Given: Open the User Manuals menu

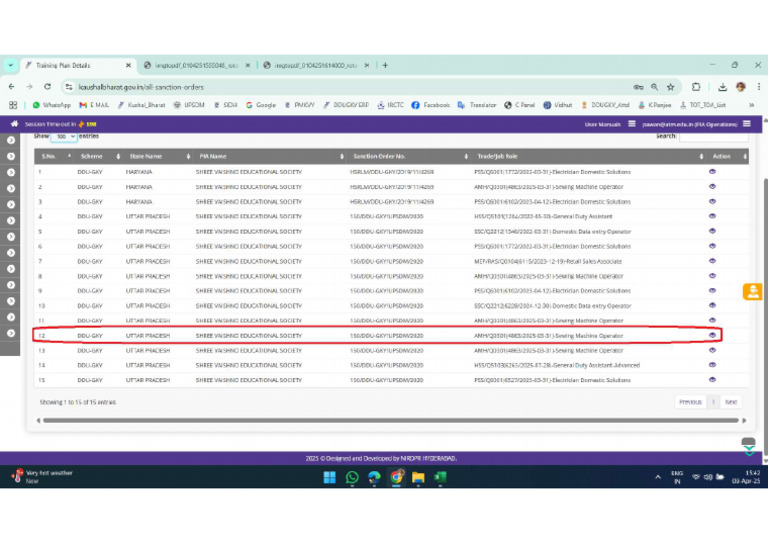Looking at the screenshot, I should 602,124.
